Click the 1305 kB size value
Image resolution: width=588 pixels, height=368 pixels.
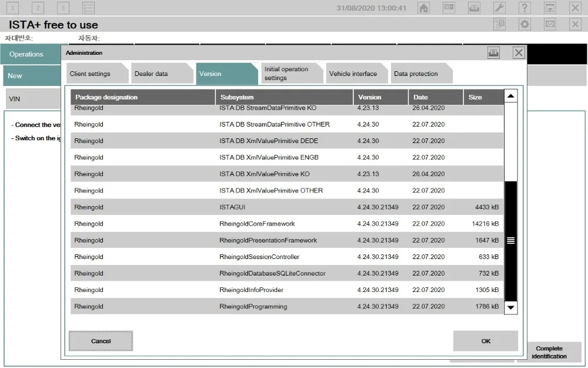click(x=487, y=290)
